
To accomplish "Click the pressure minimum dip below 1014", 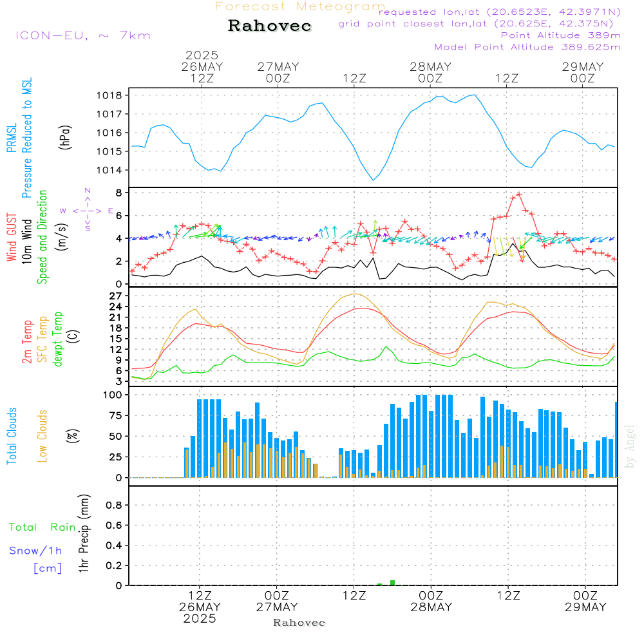I will coord(373,180).
